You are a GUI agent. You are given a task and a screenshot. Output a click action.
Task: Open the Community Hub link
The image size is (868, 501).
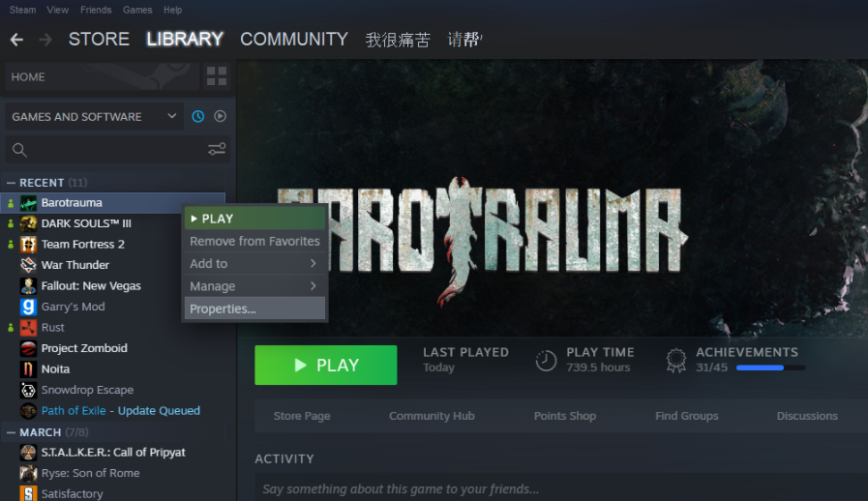click(x=432, y=416)
